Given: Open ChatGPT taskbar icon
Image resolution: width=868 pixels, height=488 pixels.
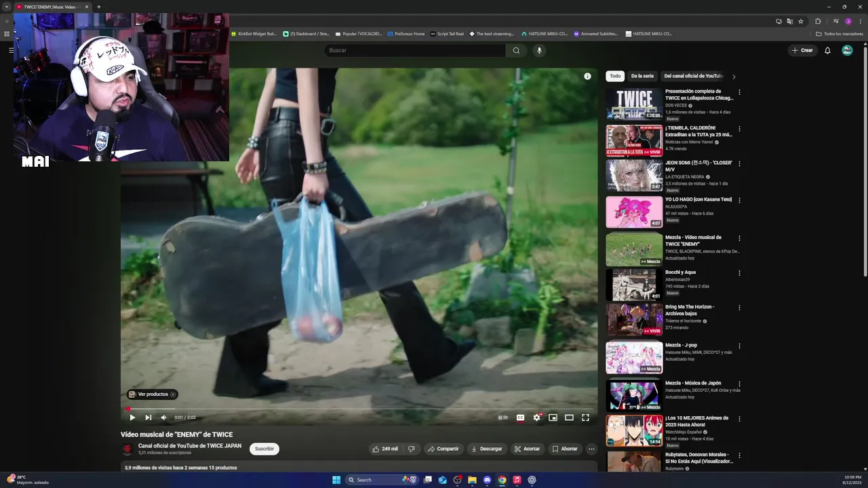Looking at the screenshot, I should pyautogui.click(x=532, y=480).
